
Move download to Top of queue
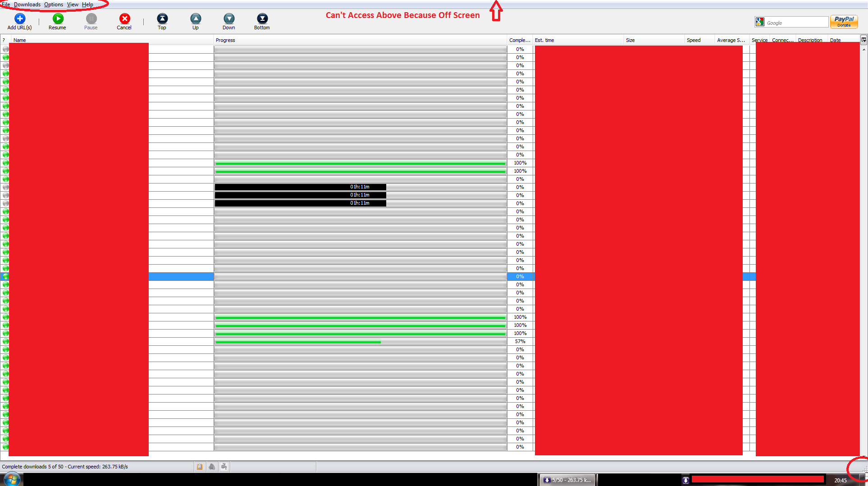click(x=162, y=19)
